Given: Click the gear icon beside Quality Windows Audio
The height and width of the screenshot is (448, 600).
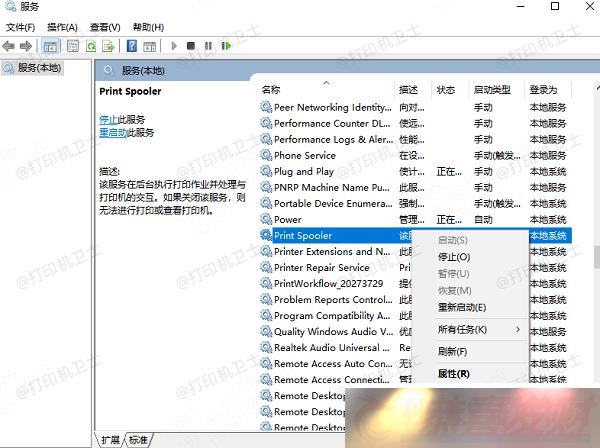Looking at the screenshot, I should [266, 331].
